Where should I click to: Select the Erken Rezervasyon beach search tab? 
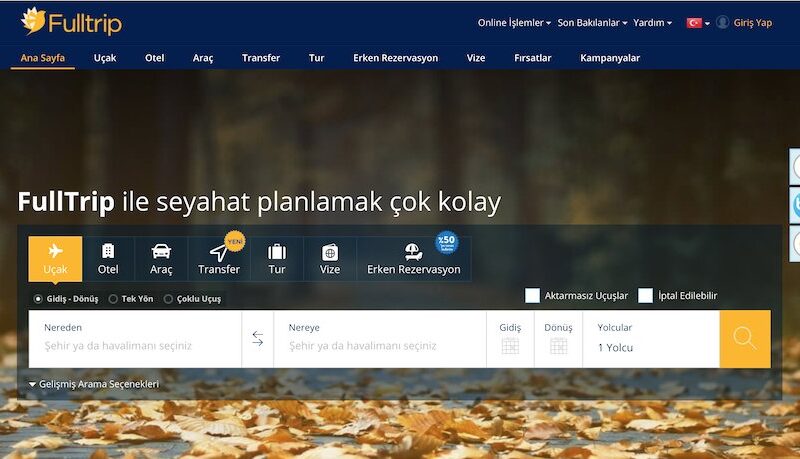(414, 259)
